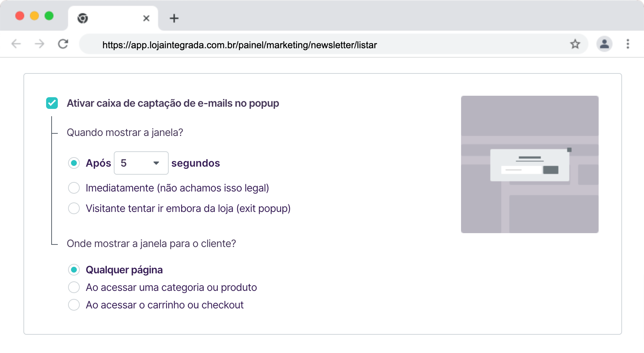Uncheck Ativar caixa de captação de e-mails
Image resolution: width=644 pixels, height=353 pixels.
52,103
